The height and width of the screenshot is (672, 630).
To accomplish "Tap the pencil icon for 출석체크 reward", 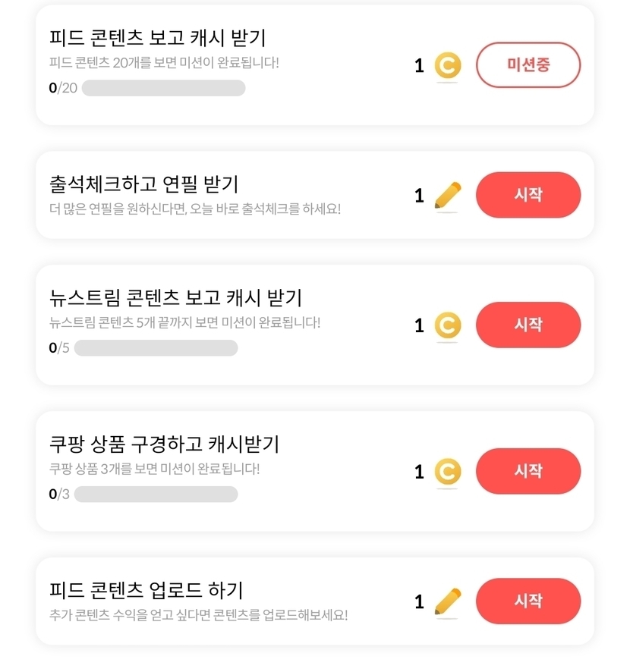I will (x=448, y=196).
